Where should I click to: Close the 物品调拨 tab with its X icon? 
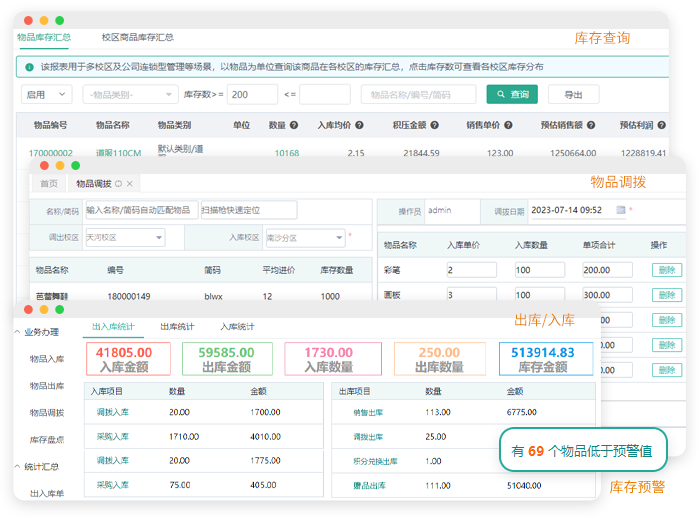tap(130, 184)
